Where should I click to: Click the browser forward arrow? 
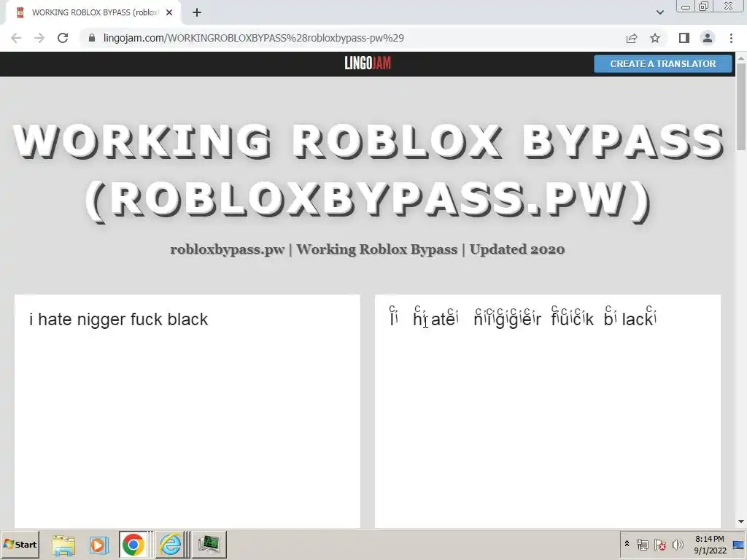[x=39, y=38]
